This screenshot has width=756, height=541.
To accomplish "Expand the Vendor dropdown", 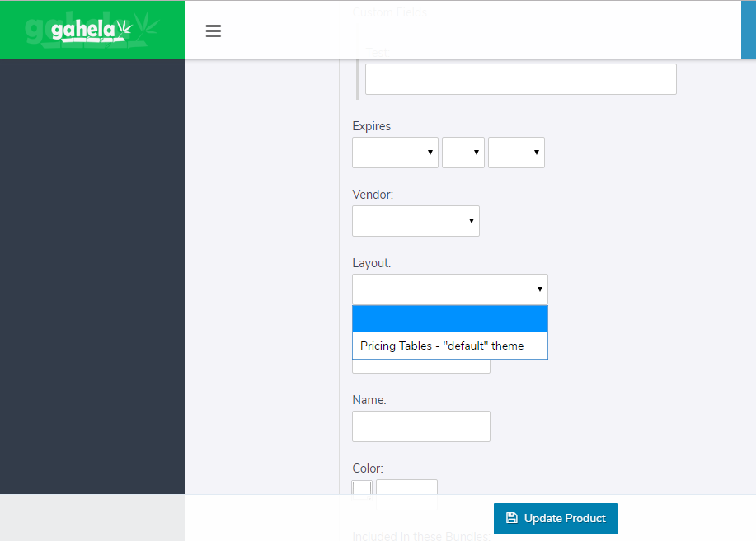I will 416,221.
